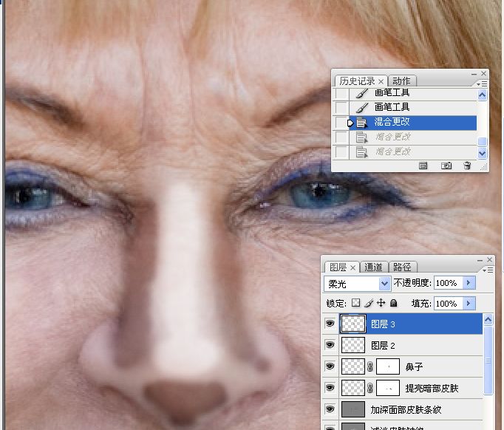504x430 pixels.
Task: Delete current history state with trash icon
Action: pos(467,165)
